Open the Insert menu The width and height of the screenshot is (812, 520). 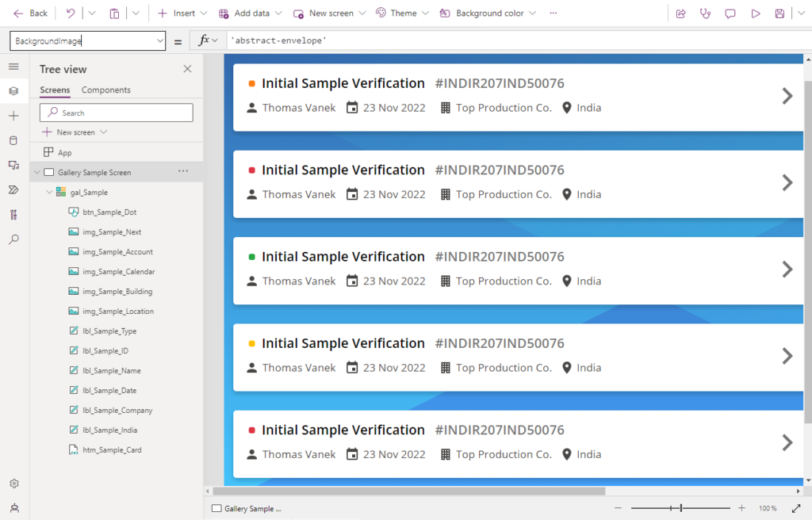pos(182,13)
